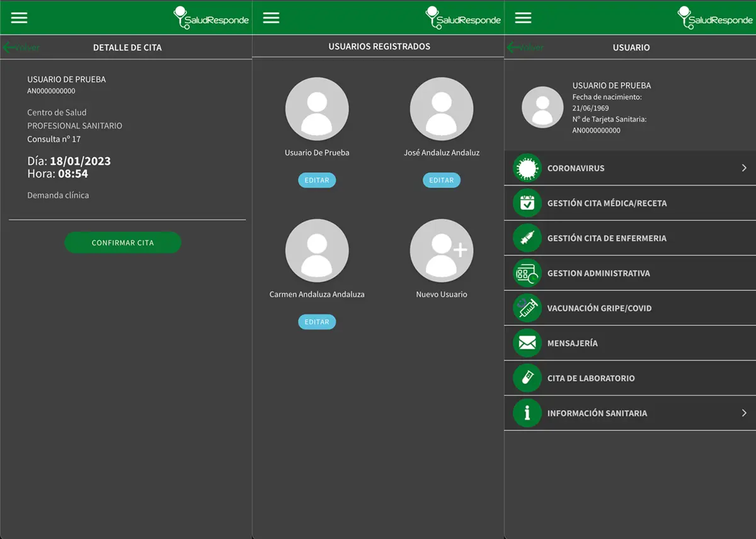Expand the Información Sanitaria chevron arrow
Screen dimensions: 756x539
click(744, 413)
